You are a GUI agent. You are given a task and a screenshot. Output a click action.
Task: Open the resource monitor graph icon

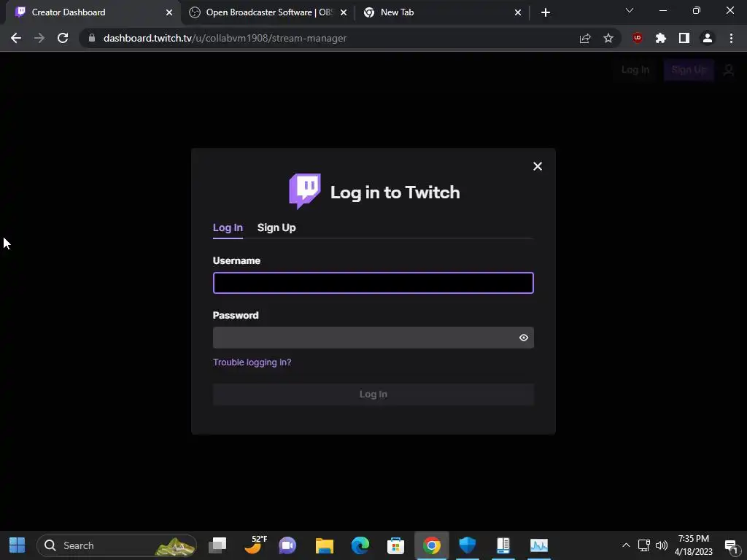coord(539,545)
